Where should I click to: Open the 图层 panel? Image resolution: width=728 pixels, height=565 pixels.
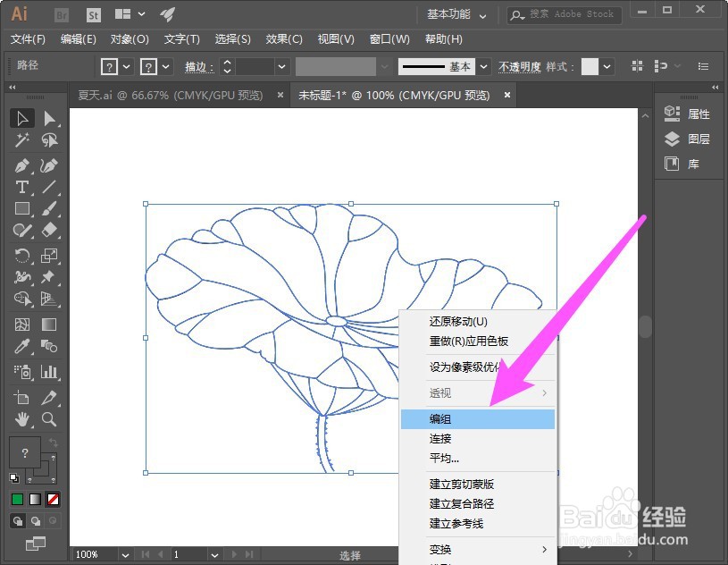[688, 139]
